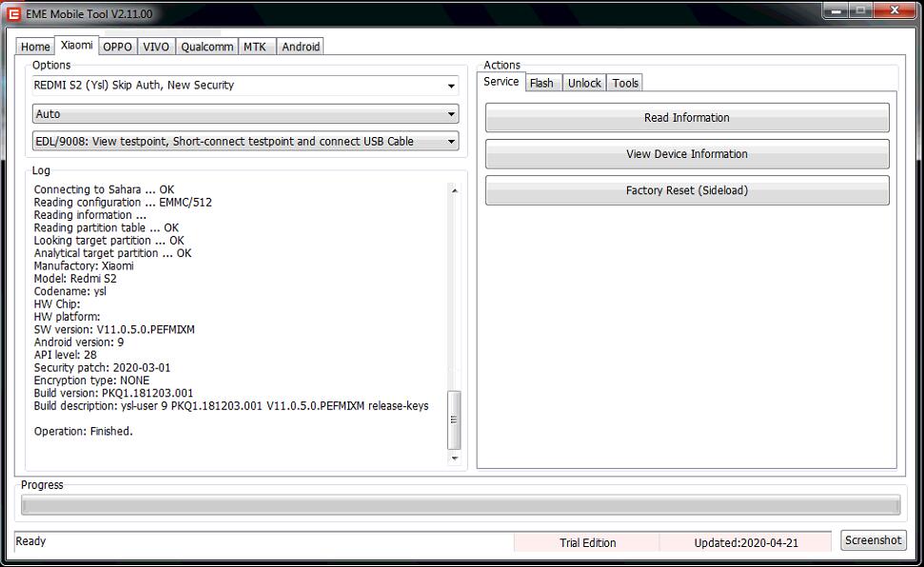The height and width of the screenshot is (567, 924).
Task: Open the MTK tab
Action: coord(255,47)
